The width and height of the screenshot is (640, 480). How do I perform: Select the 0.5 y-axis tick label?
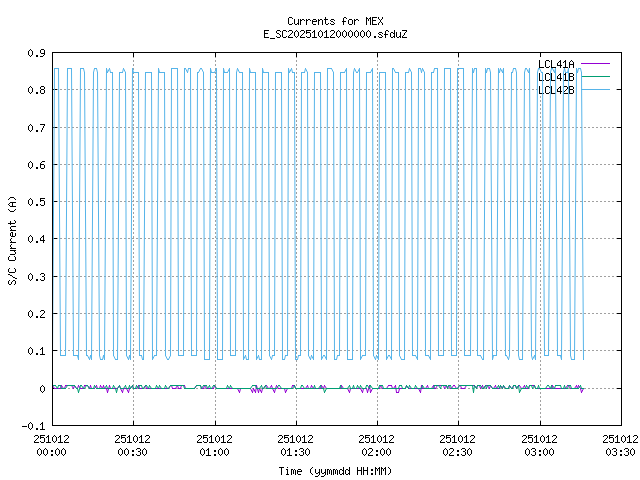tap(35, 202)
